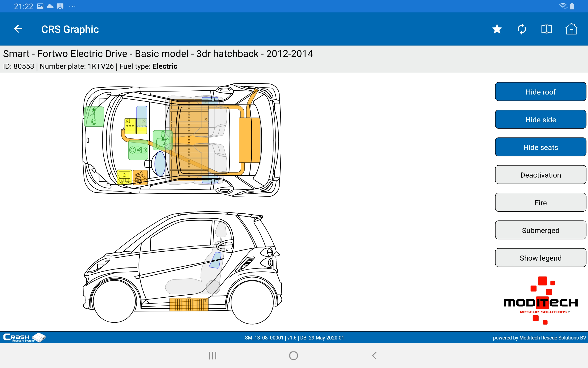
Task: Tap the Moditech Rescue Solutions logo
Action: pos(541,300)
